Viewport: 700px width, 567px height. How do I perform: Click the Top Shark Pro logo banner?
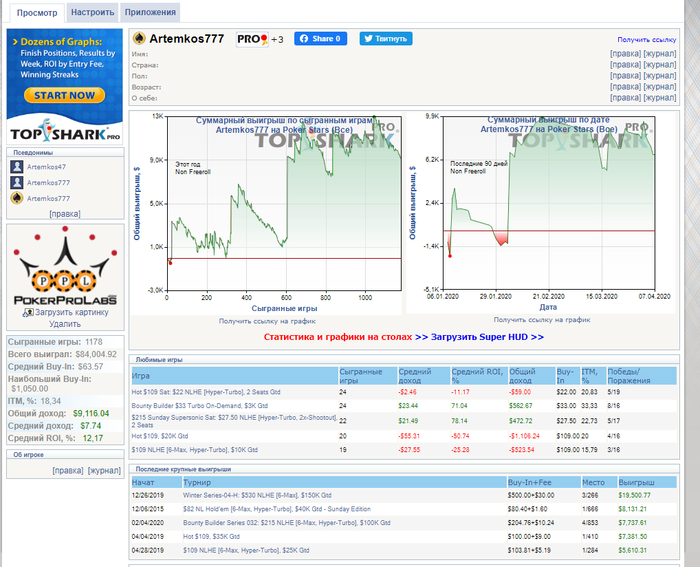65,132
